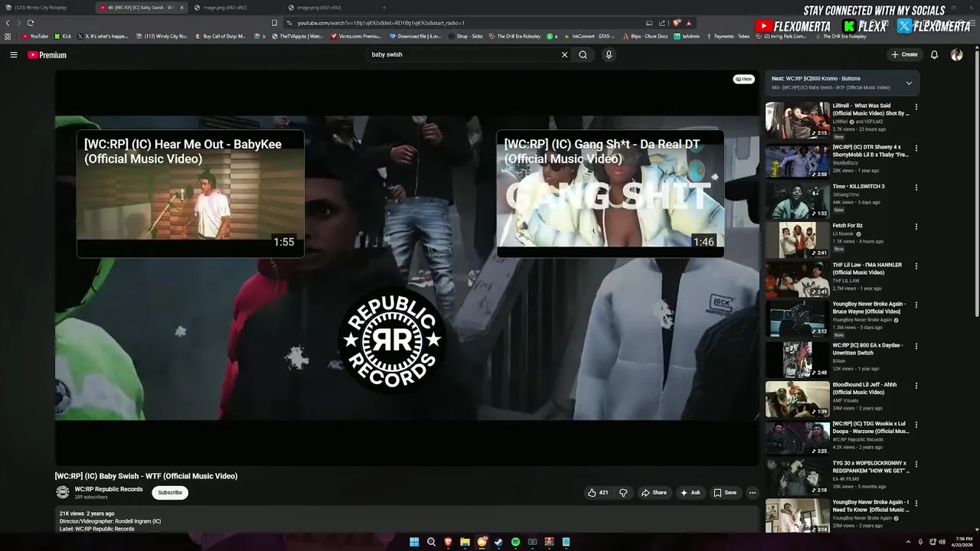Play 'Gang Sh*t - Da Real DT' end card
The image size is (980, 551).
point(610,194)
